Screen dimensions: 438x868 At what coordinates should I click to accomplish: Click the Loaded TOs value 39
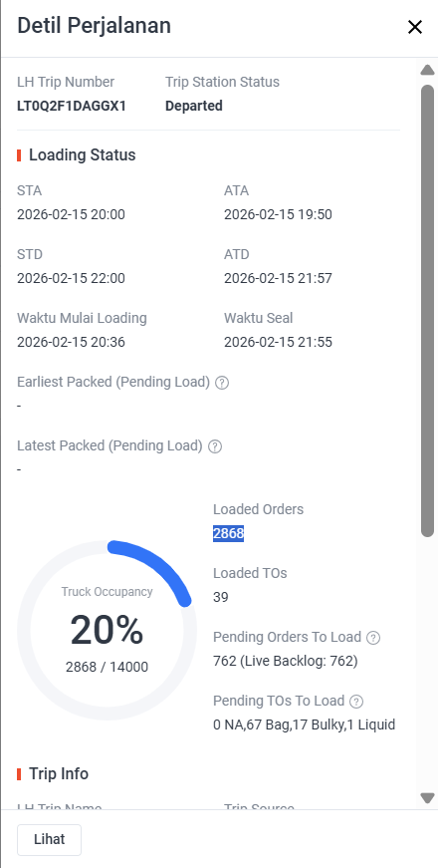(221, 597)
